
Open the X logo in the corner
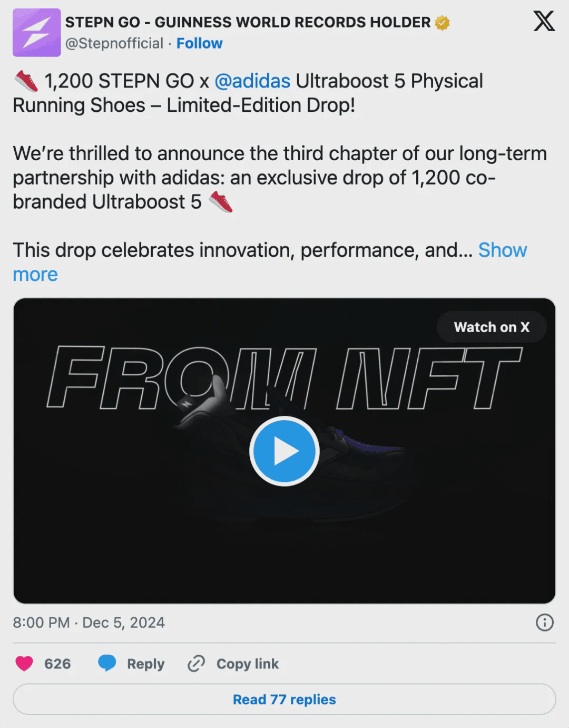[x=544, y=22]
